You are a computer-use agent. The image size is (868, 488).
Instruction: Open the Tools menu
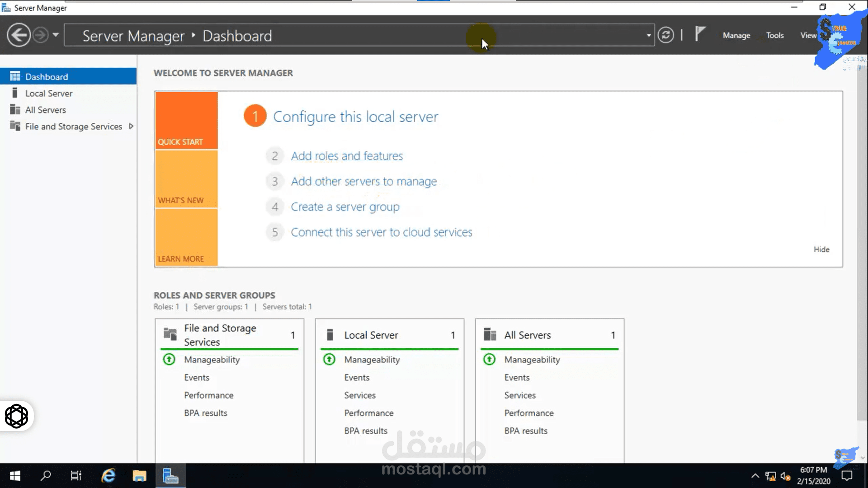(774, 35)
